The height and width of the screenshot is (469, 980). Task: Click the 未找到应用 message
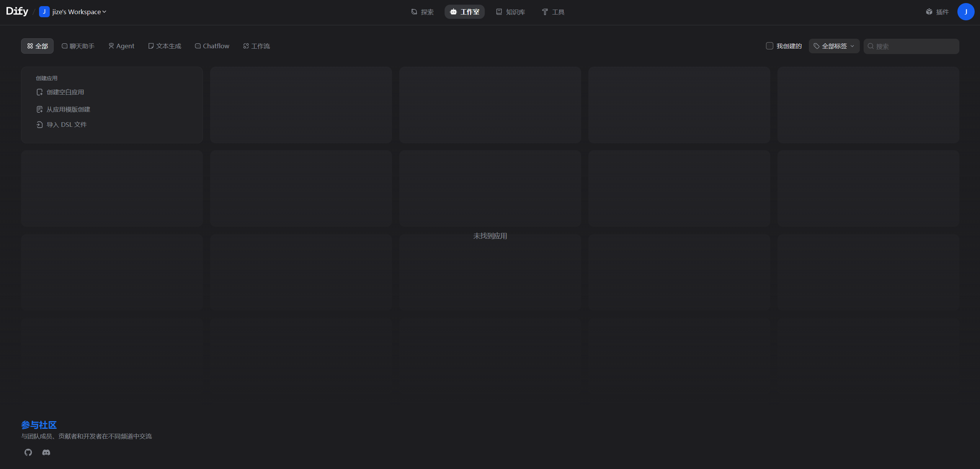(x=490, y=236)
